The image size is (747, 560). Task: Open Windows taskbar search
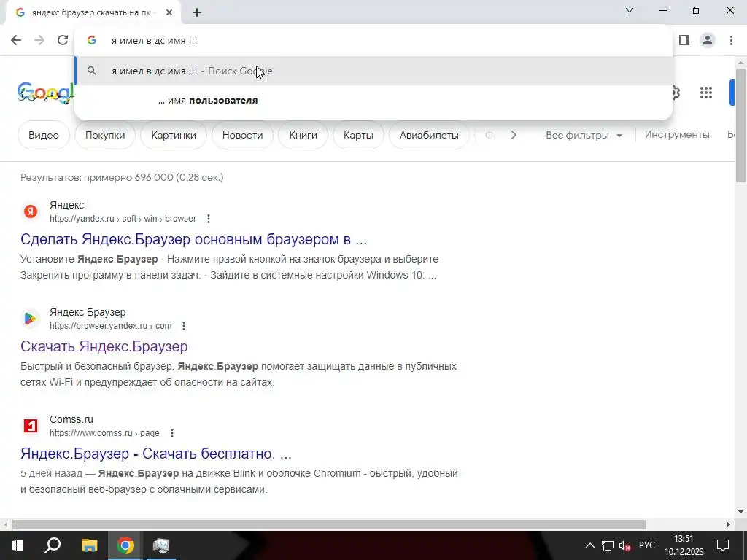pyautogui.click(x=53, y=545)
